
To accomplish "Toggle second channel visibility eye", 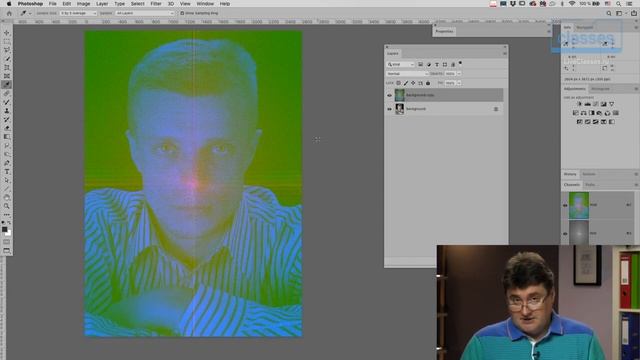I will (565, 233).
